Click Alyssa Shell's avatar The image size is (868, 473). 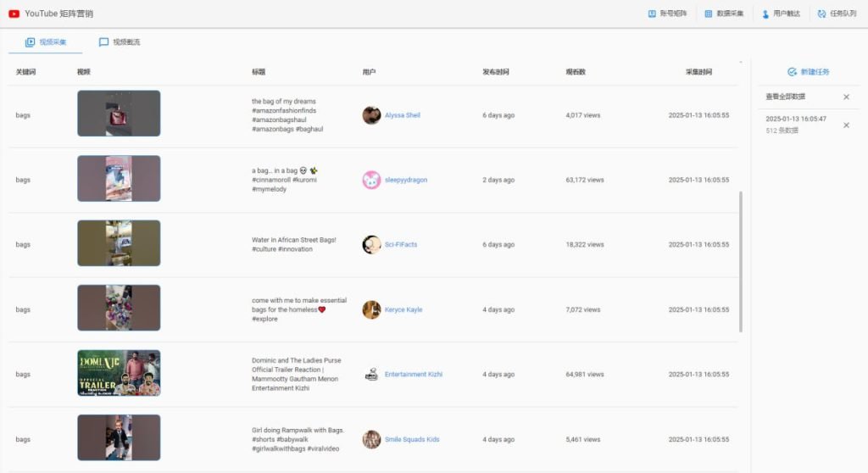pos(371,115)
